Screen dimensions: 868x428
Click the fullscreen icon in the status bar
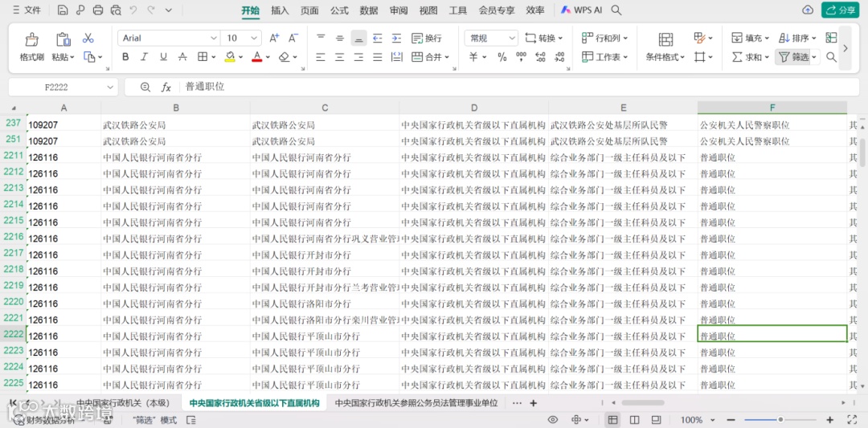click(853, 420)
